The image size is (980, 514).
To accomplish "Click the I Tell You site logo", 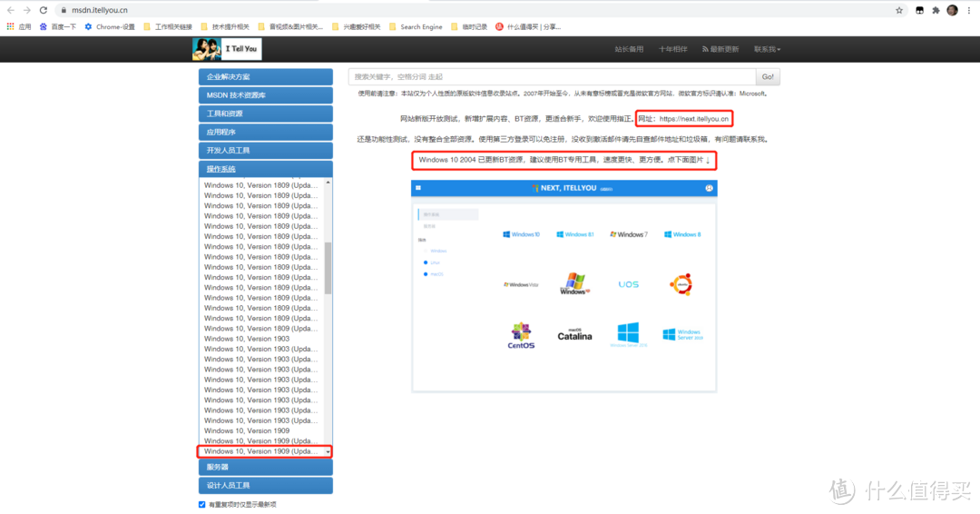I will pyautogui.click(x=227, y=49).
